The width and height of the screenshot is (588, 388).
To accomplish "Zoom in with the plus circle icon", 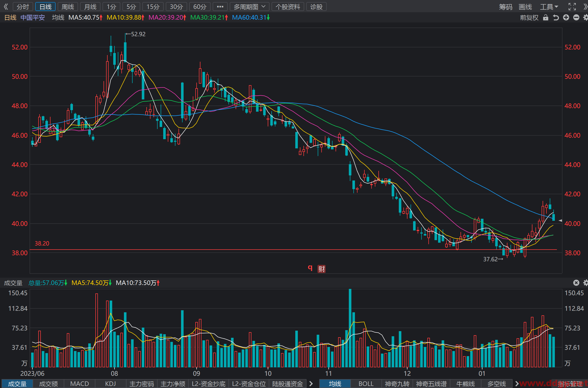I will pos(566,18).
